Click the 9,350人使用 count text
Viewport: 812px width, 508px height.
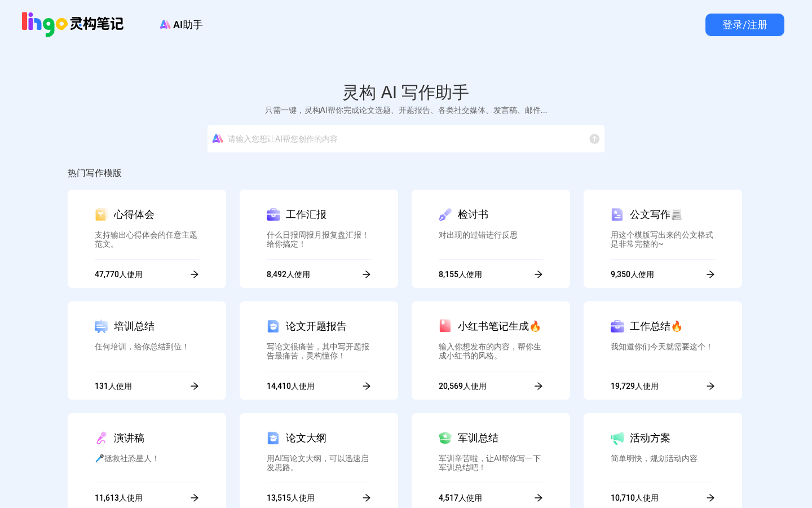pos(632,274)
